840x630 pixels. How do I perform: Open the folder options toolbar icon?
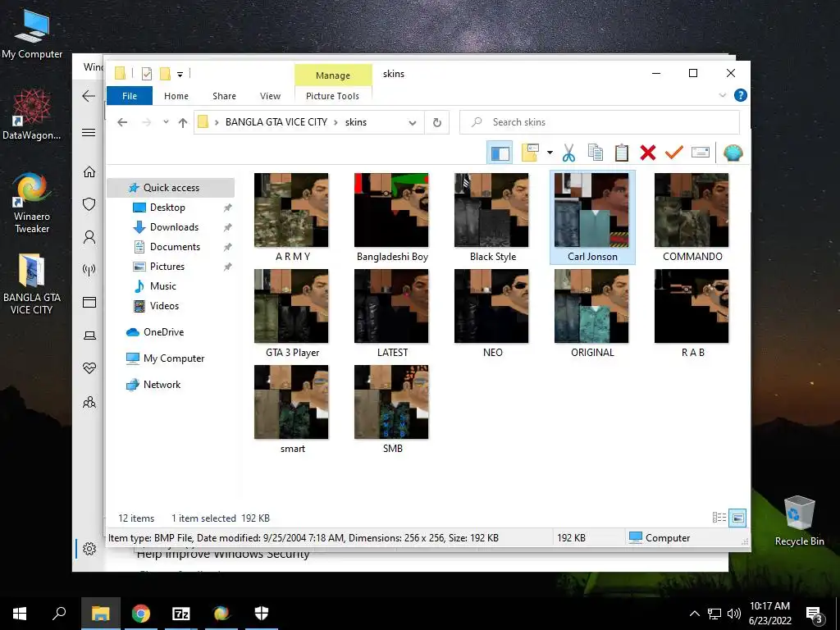(530, 153)
